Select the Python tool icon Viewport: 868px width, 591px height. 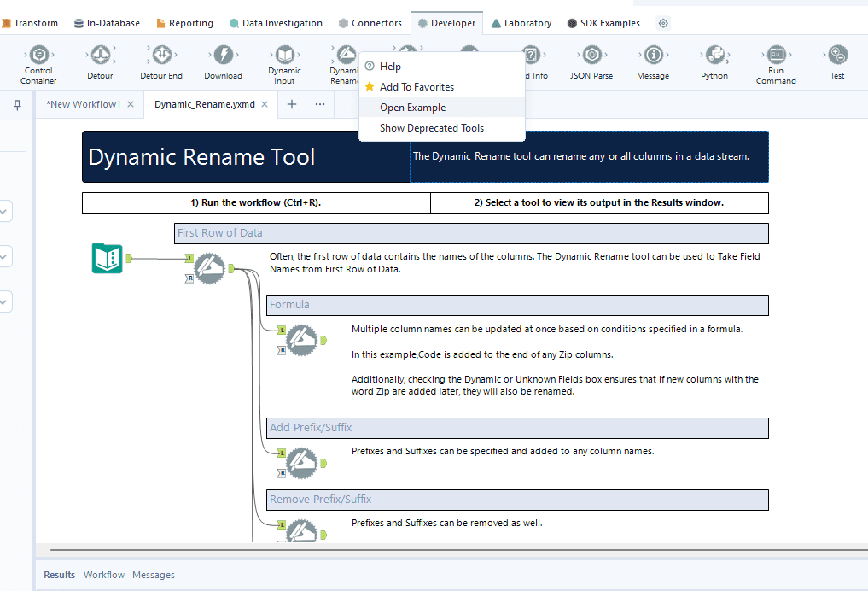(714, 56)
